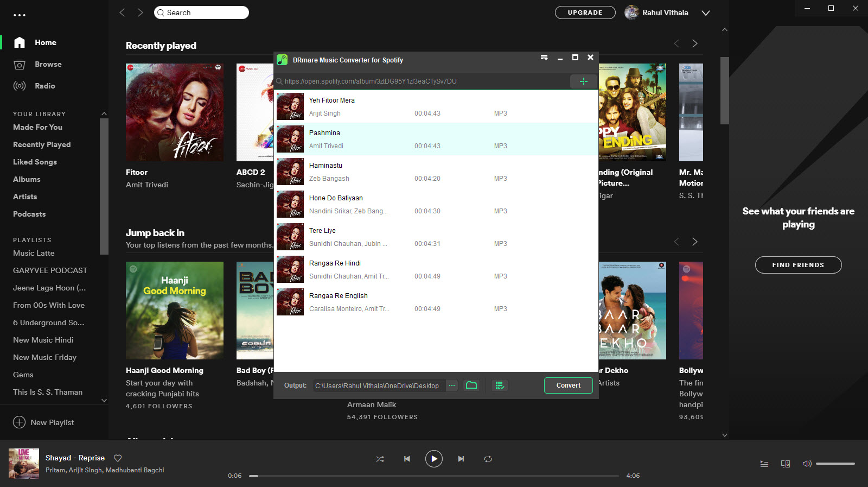
Task: Toggle repeat mode
Action: [488, 459]
